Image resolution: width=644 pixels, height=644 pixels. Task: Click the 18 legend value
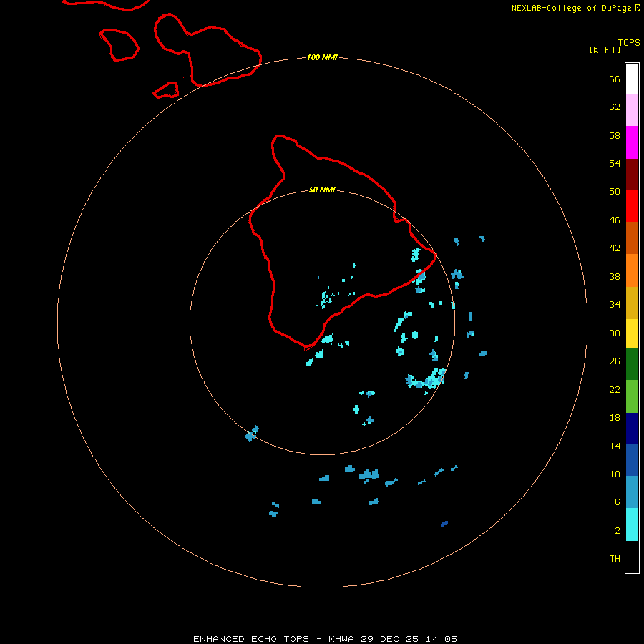point(615,418)
